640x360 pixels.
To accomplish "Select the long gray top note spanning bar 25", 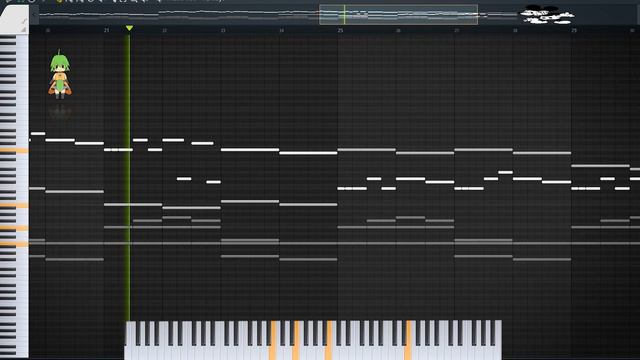I will (x=367, y=150).
